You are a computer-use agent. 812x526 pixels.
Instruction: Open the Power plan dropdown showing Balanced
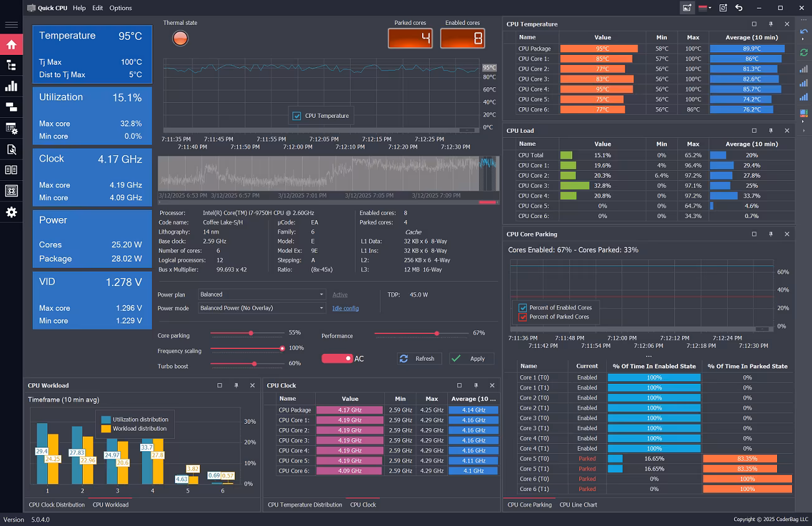tap(262, 294)
